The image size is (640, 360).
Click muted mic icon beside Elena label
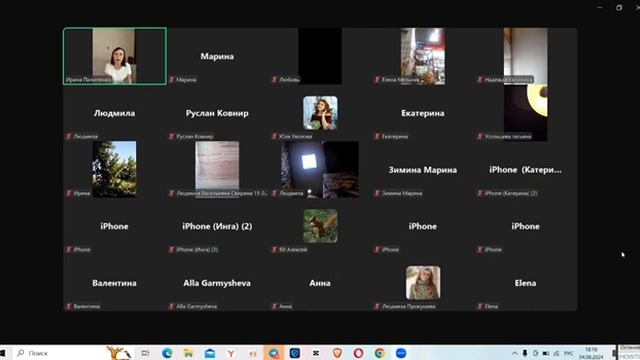(480, 306)
